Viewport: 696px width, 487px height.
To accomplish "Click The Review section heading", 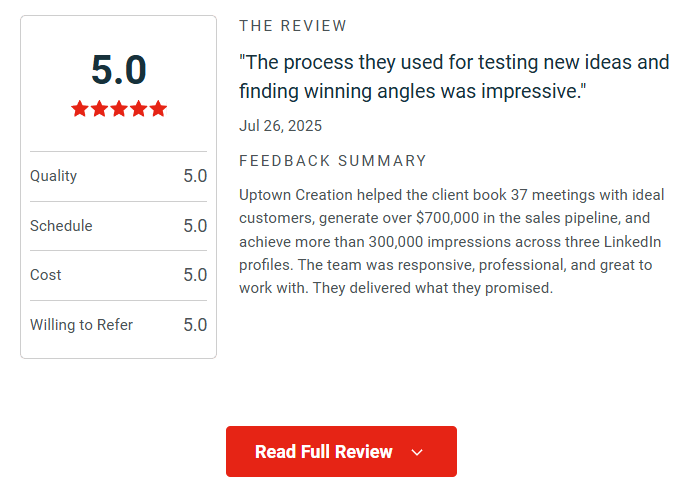I will 294,26.
